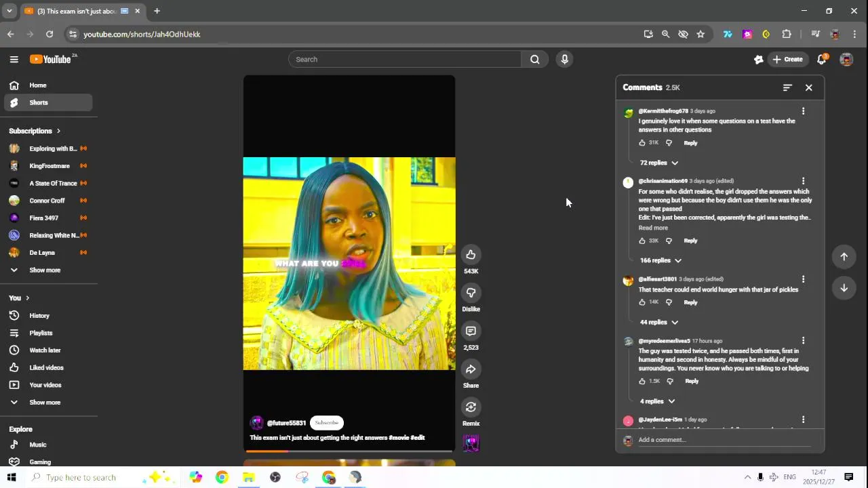The image size is (868, 488).
Task: Expand 166 replies
Action: pos(660,260)
